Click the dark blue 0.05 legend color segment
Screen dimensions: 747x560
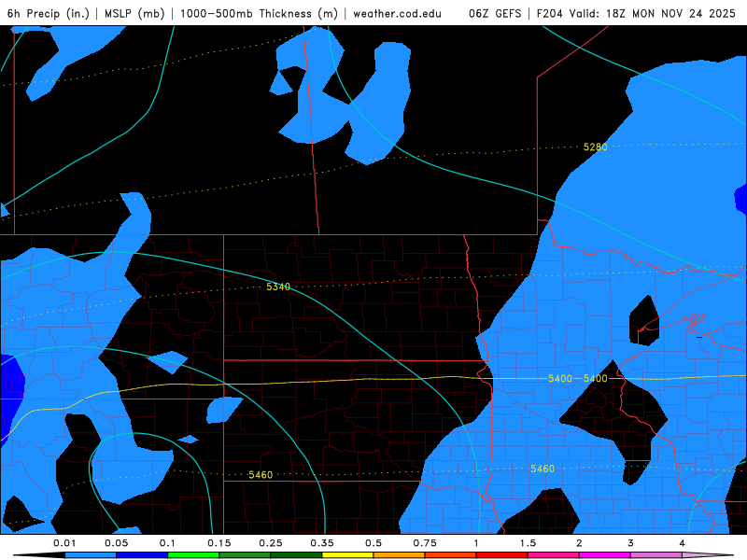[x=142, y=555]
